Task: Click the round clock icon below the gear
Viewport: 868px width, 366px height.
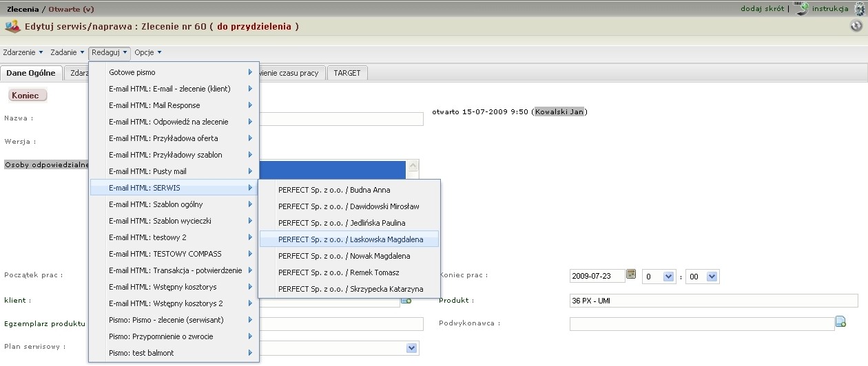Action: point(856,26)
